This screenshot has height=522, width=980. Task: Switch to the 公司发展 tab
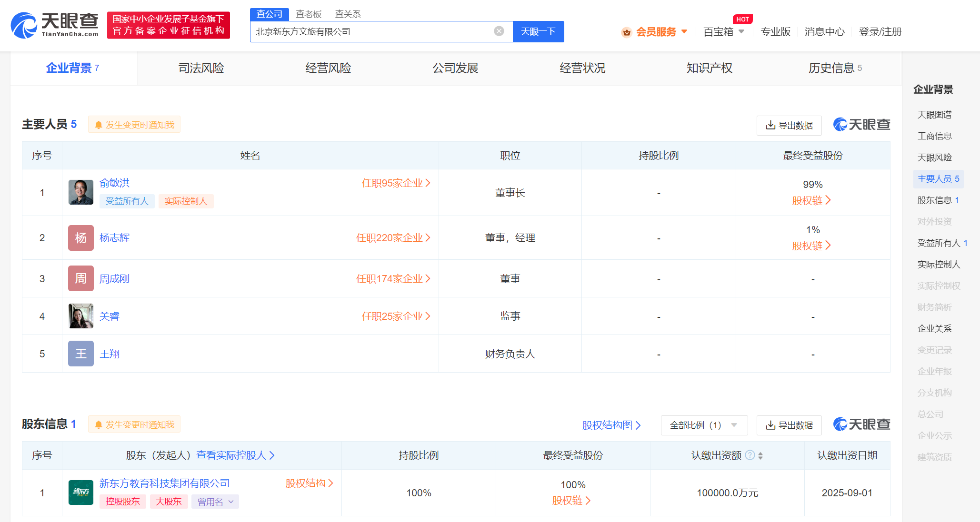tap(455, 68)
